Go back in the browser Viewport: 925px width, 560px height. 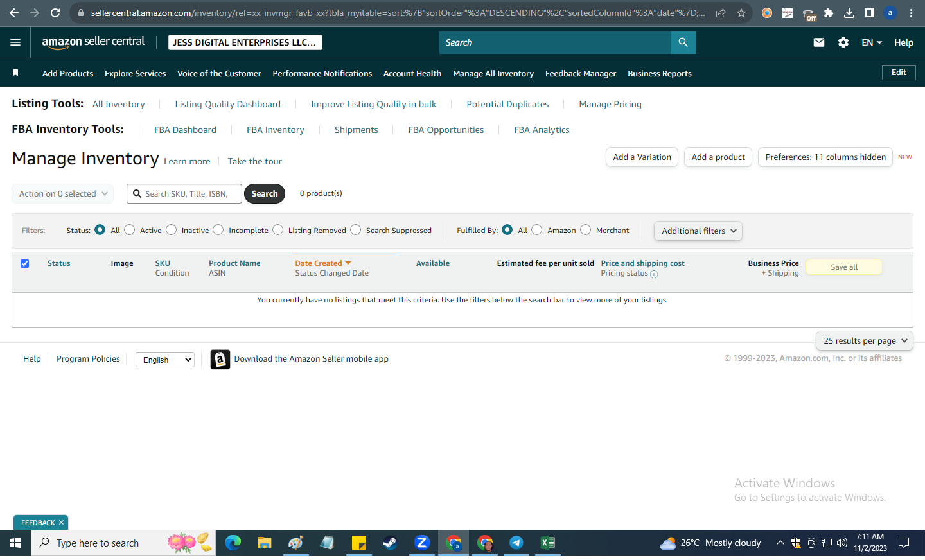(14, 13)
